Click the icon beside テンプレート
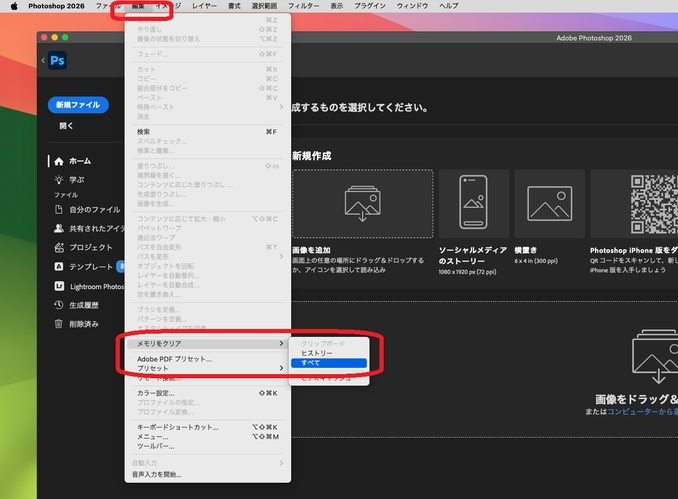678x499 pixels. pyautogui.click(x=59, y=266)
